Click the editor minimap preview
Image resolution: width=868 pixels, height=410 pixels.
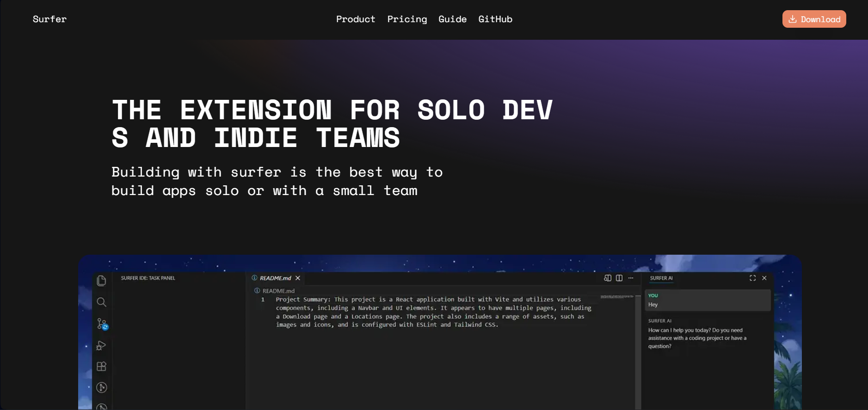pos(617,297)
